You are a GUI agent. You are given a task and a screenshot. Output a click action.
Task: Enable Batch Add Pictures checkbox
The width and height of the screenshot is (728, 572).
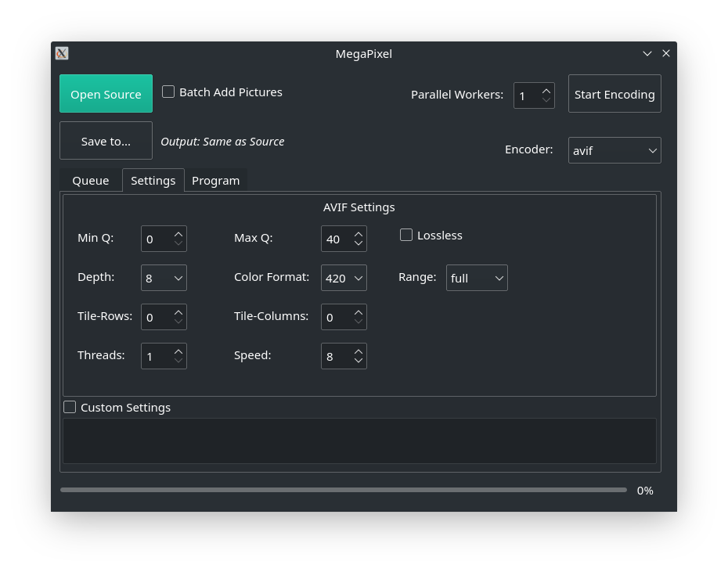point(168,92)
